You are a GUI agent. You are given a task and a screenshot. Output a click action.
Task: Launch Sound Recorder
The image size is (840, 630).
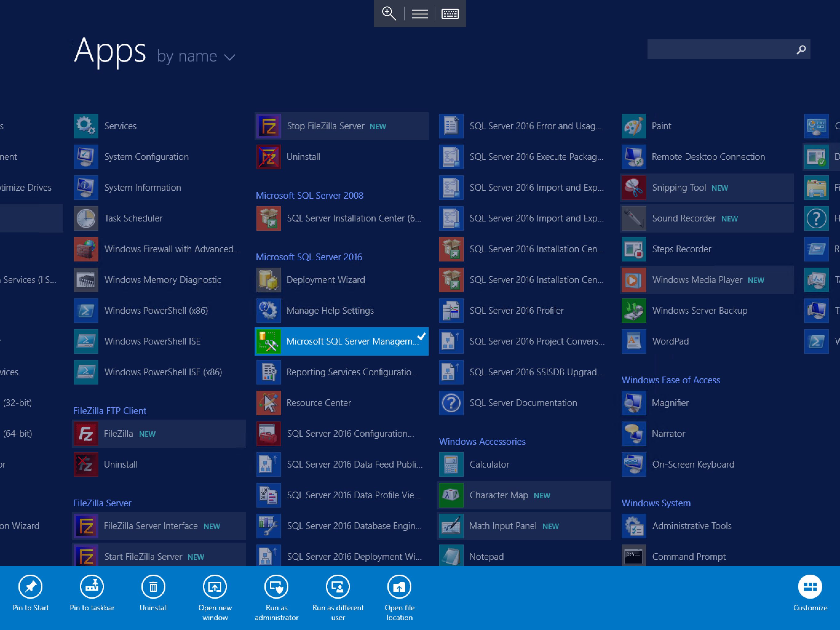coord(706,218)
